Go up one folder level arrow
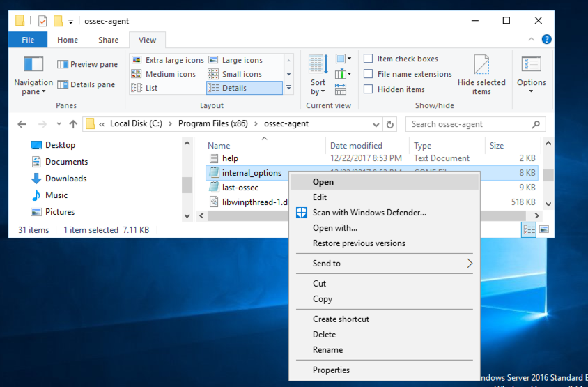Image resolution: width=588 pixels, height=387 pixels. (73, 124)
